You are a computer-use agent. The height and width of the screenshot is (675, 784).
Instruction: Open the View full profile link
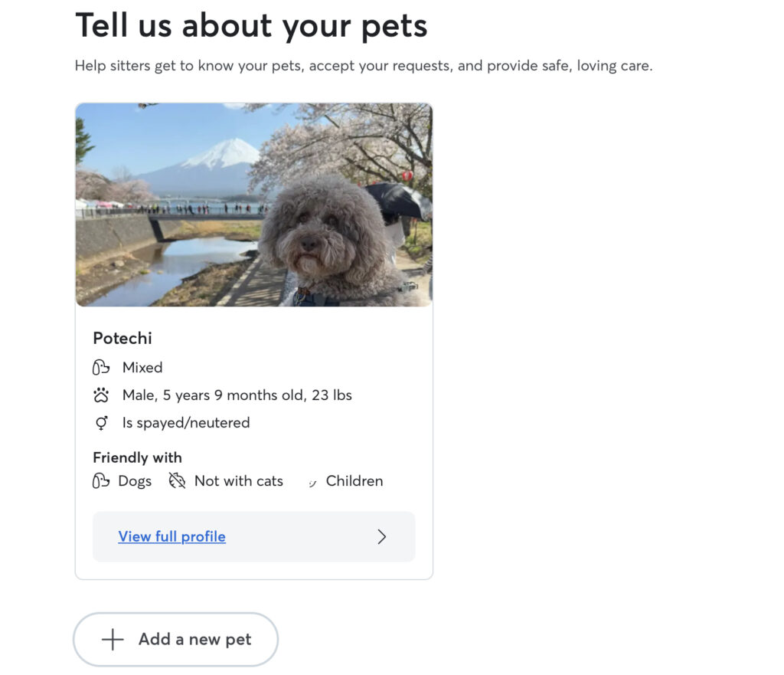(171, 537)
